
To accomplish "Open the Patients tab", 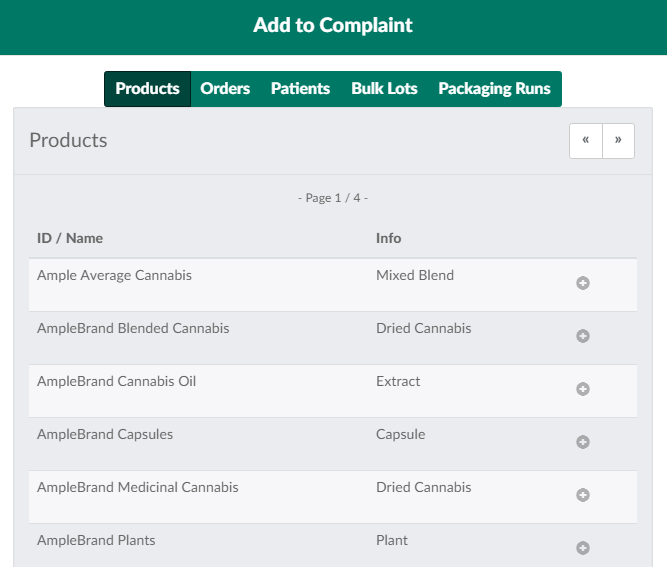I will click(x=300, y=89).
